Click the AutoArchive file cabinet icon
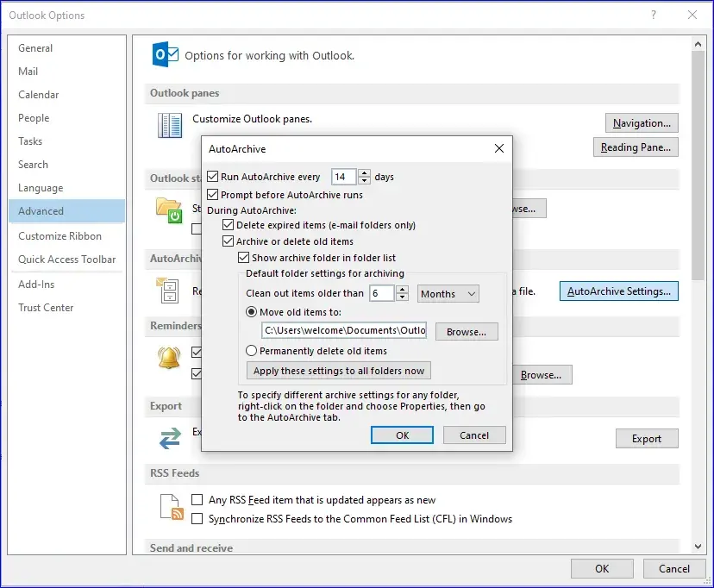This screenshot has width=714, height=588. (x=169, y=290)
